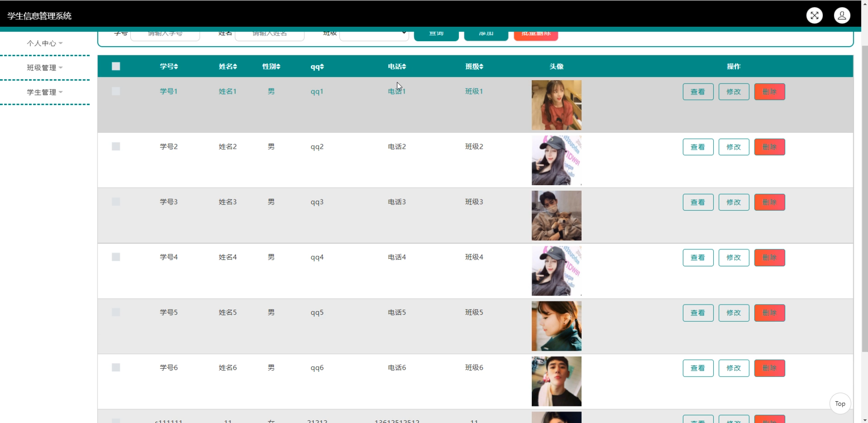This screenshot has width=868, height=423.
Task: Click 删除 button for 学号6
Action: [x=769, y=368]
